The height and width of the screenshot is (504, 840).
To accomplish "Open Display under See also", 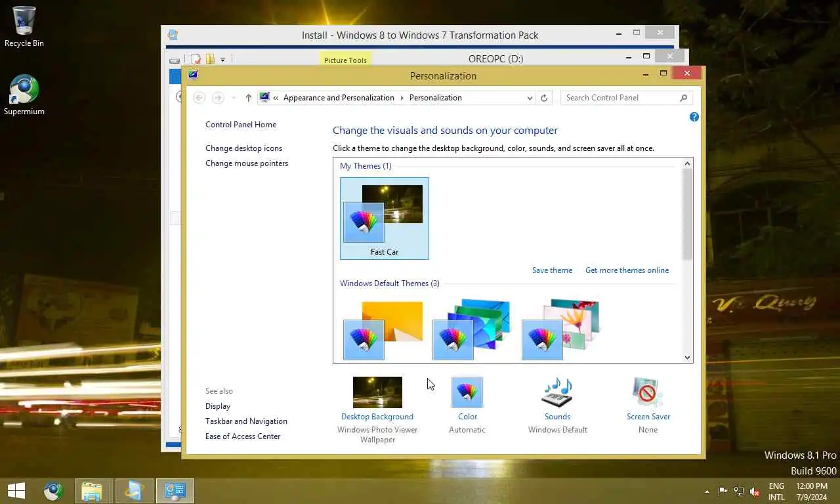I will pyautogui.click(x=218, y=406).
